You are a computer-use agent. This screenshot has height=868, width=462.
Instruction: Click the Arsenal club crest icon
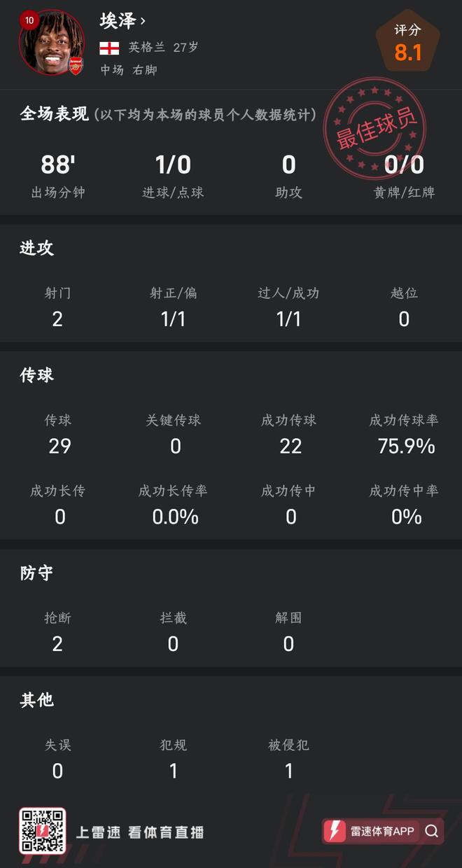76,65
